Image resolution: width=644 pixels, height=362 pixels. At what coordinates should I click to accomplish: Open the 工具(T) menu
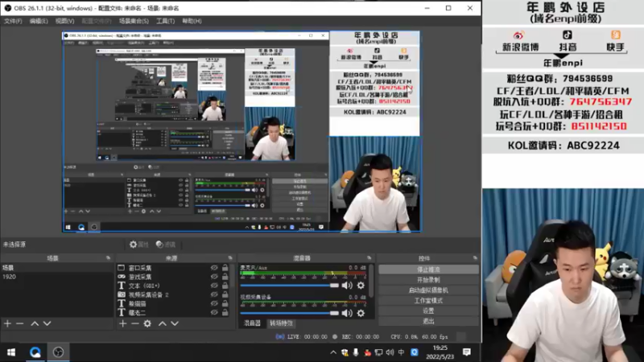(x=165, y=21)
